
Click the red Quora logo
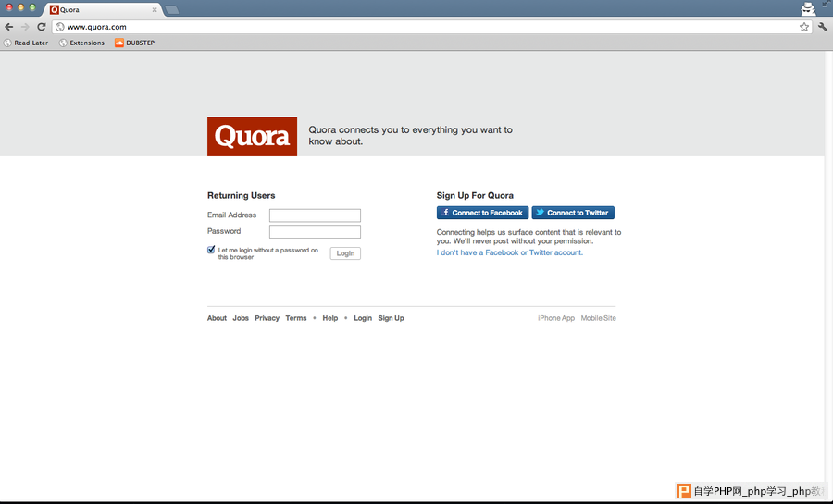[252, 136]
